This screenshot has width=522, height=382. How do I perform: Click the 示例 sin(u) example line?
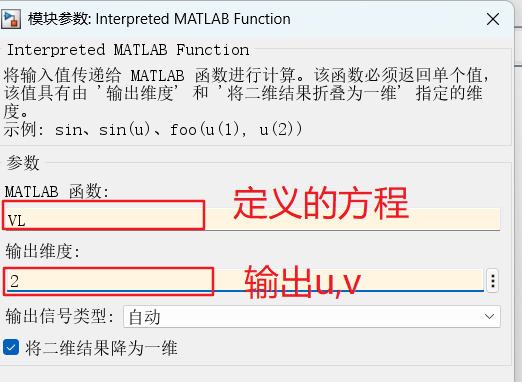(153, 129)
